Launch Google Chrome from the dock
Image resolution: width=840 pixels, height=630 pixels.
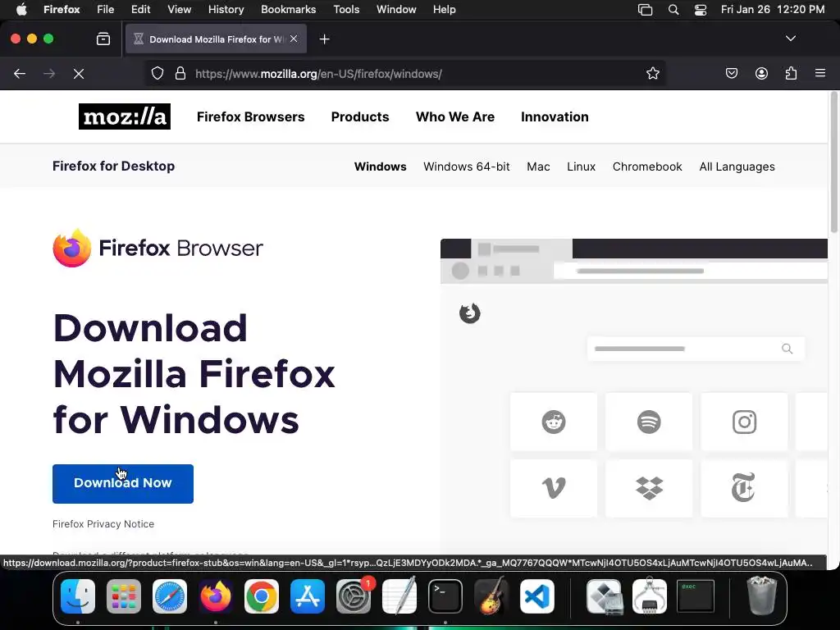coord(262,596)
